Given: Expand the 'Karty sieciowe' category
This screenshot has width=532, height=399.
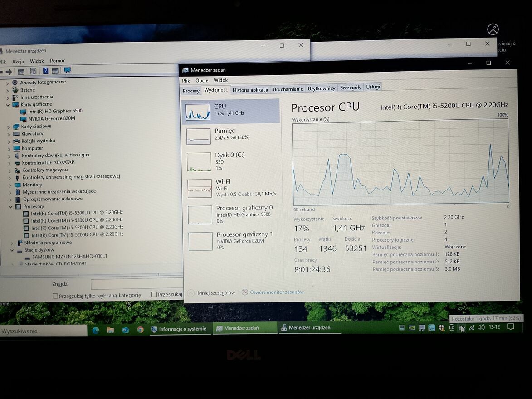Looking at the screenshot, I should click(x=8, y=127).
